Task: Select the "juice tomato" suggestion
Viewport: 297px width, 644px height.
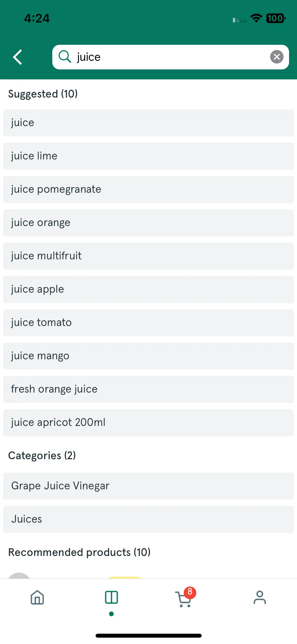Action: 148,323
